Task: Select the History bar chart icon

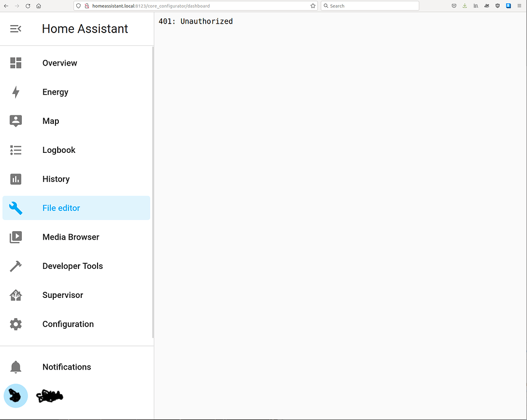Action: pyautogui.click(x=15, y=179)
